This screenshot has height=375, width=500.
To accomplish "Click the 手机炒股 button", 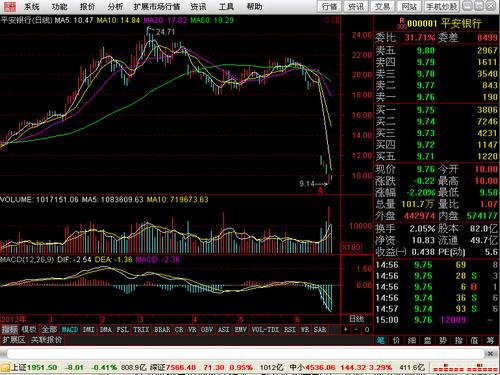I will [x=442, y=7].
